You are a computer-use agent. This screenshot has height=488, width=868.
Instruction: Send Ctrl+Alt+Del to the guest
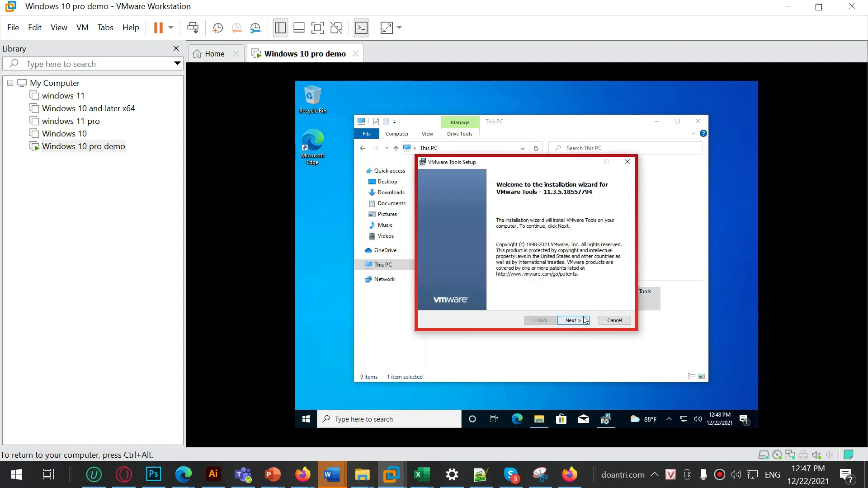pyautogui.click(x=193, y=28)
